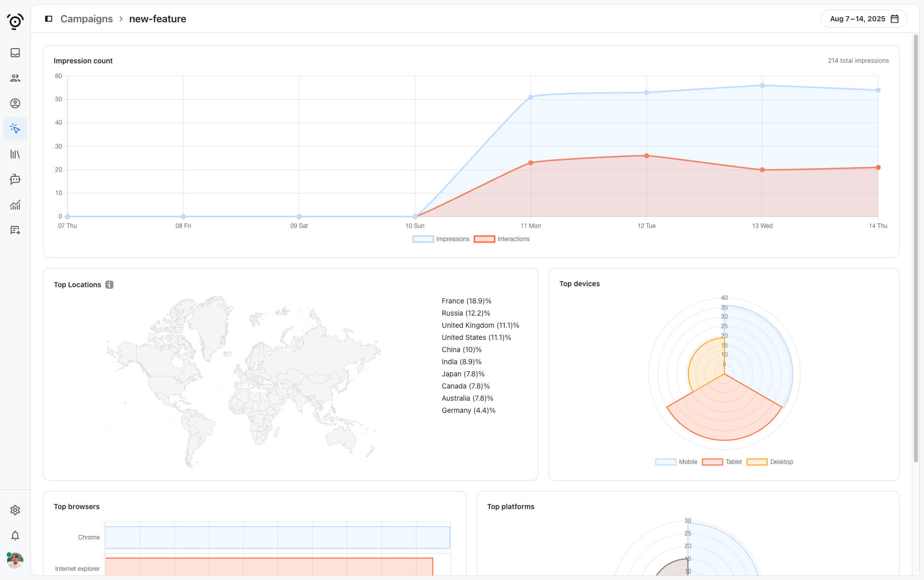Click the Impression count heading

pos(83,61)
